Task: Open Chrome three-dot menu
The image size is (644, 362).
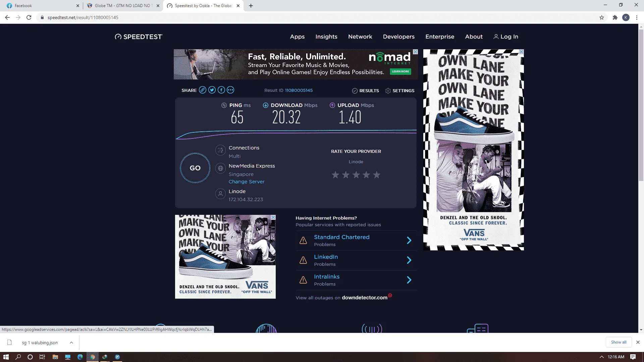Action: coord(637,17)
